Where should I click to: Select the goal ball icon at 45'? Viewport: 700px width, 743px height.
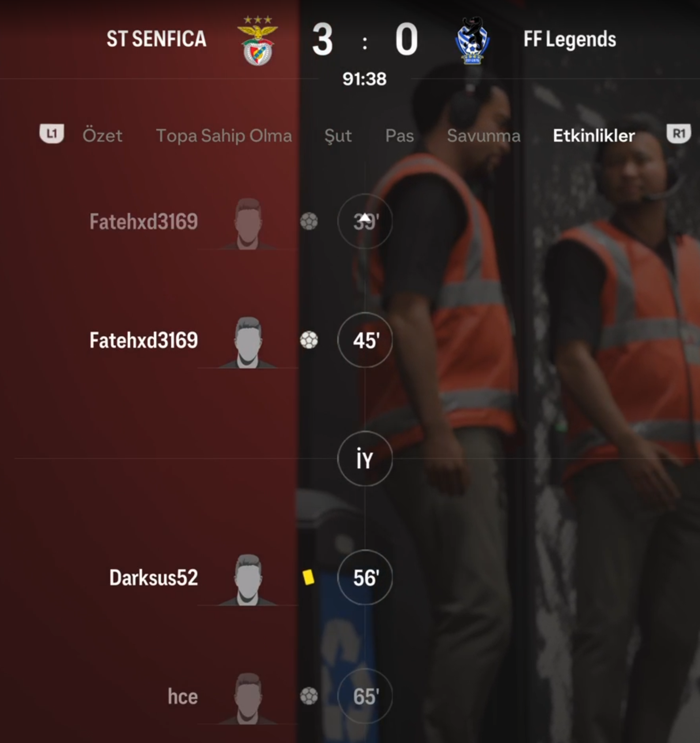pos(309,340)
